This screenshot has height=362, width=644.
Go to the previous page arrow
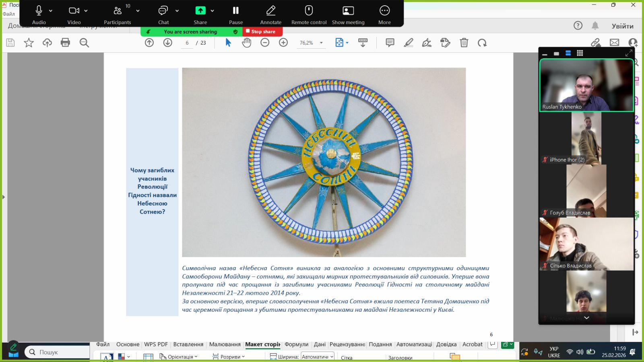149,43
